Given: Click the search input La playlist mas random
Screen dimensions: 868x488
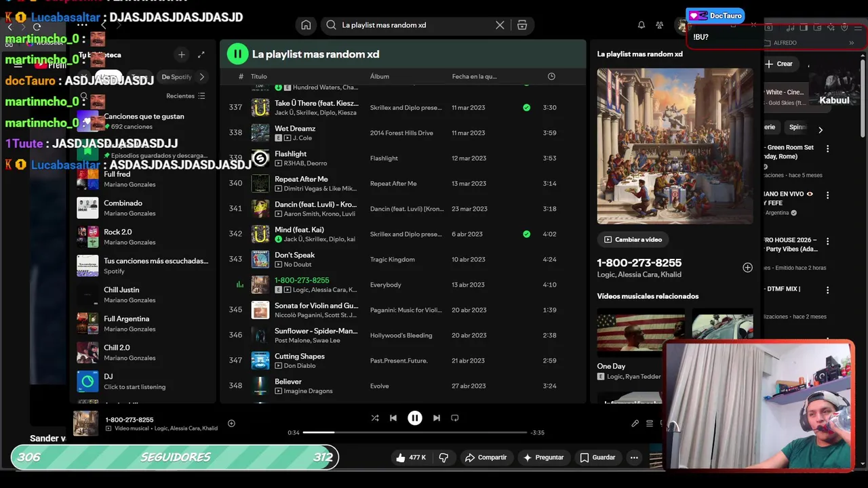Looking at the screenshot, I should [x=414, y=25].
